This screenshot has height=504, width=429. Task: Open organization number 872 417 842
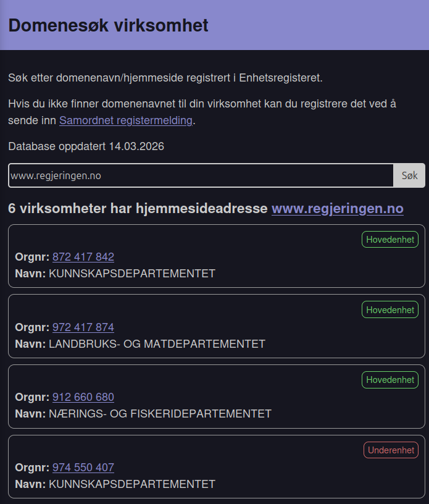point(83,257)
